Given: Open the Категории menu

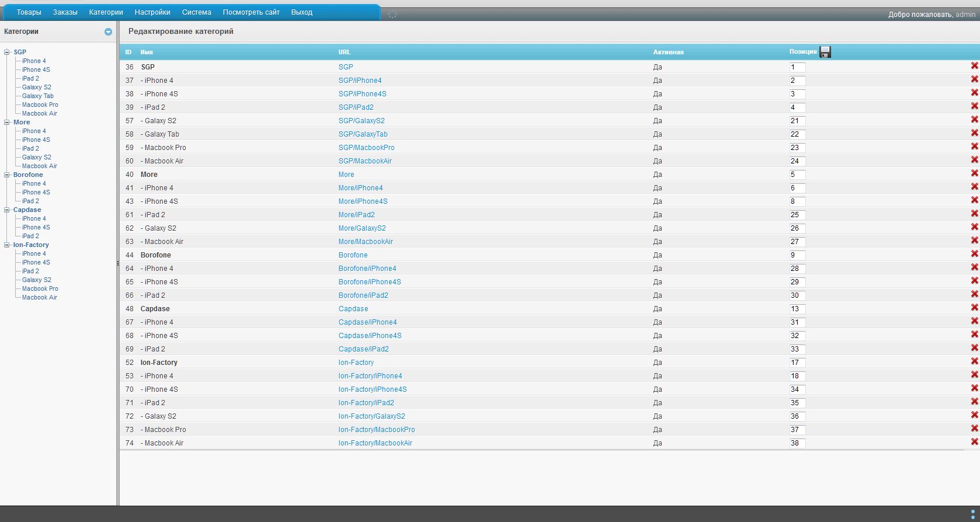Looking at the screenshot, I should (x=106, y=12).
